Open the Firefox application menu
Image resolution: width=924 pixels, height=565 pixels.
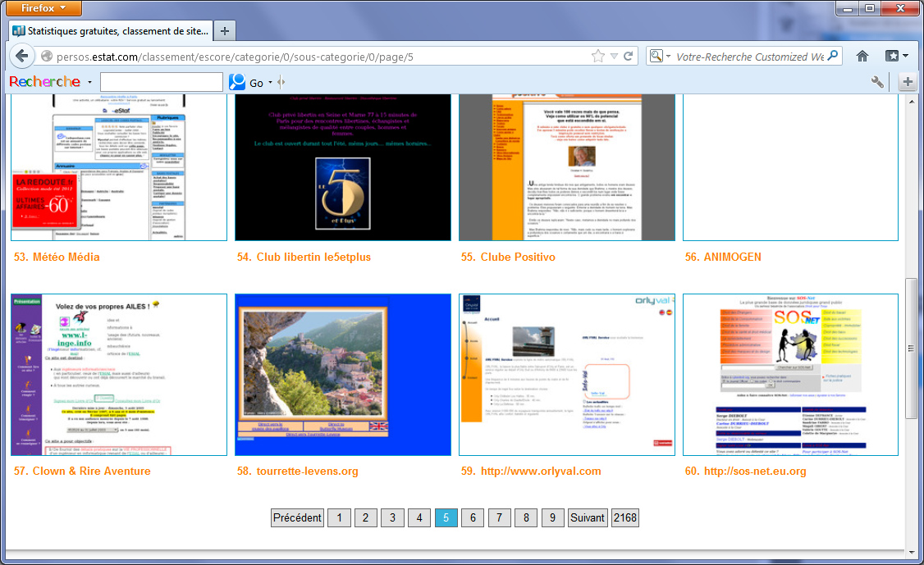click(x=43, y=8)
